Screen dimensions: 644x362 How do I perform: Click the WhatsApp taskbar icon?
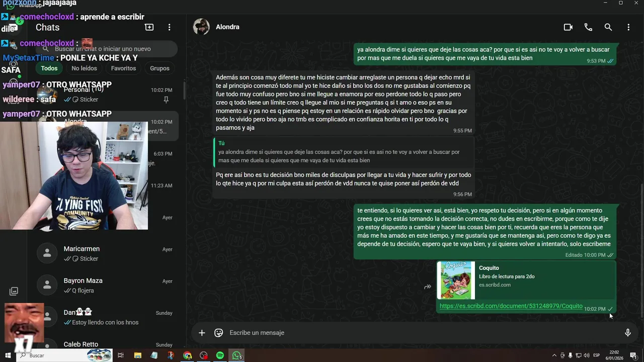tap(236, 355)
